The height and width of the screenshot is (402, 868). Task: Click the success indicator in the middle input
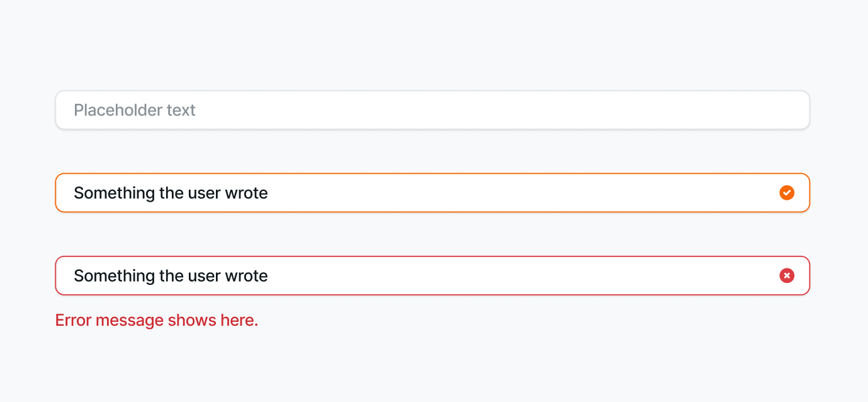[787, 193]
